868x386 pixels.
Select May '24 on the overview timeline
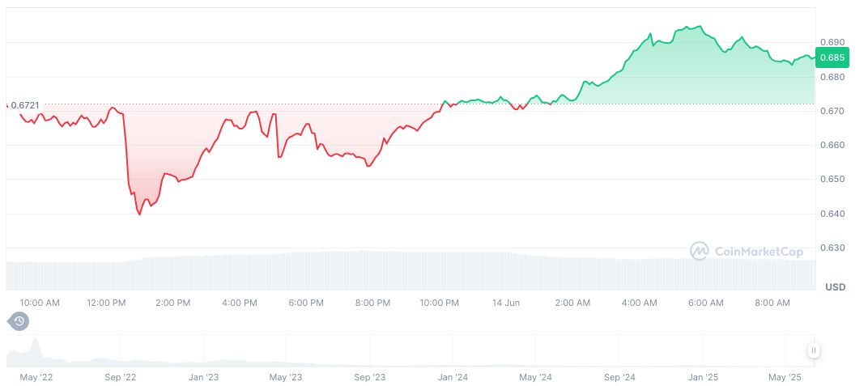[x=535, y=377]
